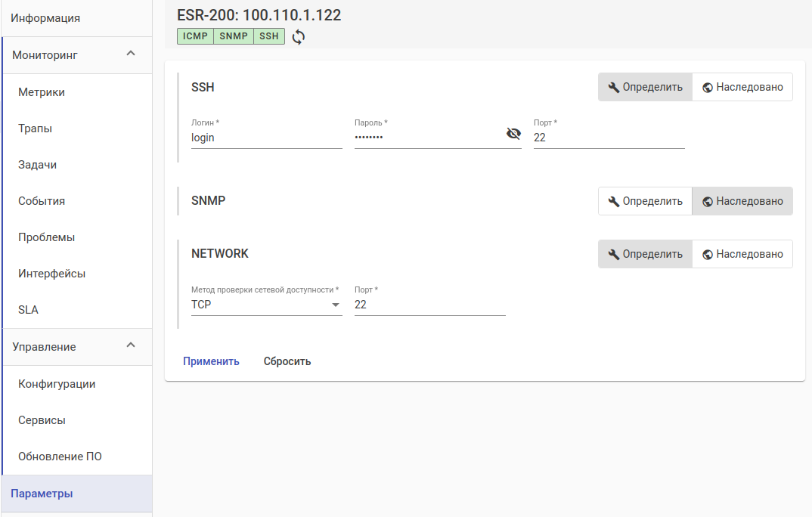Select the Параметры menu item

(76, 494)
